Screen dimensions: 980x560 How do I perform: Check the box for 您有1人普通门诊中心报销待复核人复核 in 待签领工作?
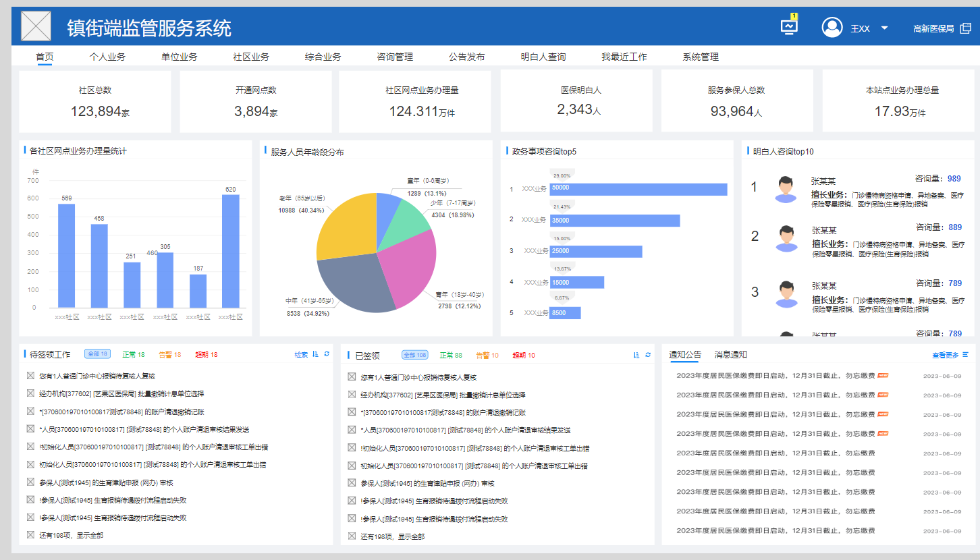click(30, 376)
